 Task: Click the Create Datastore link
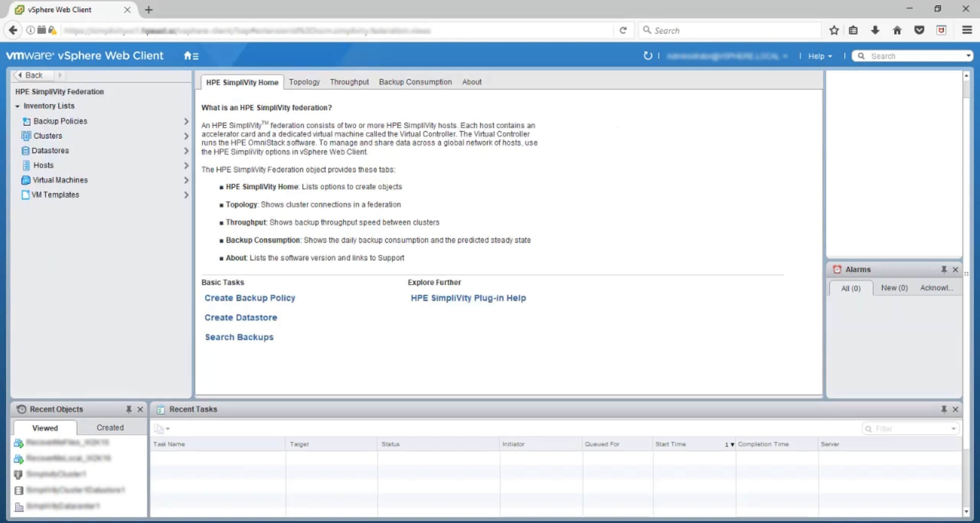click(x=241, y=318)
